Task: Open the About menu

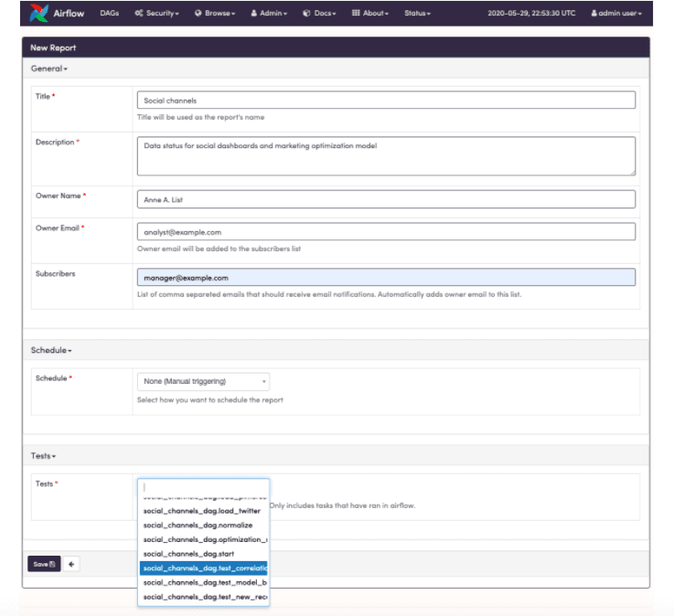Action: tap(370, 14)
